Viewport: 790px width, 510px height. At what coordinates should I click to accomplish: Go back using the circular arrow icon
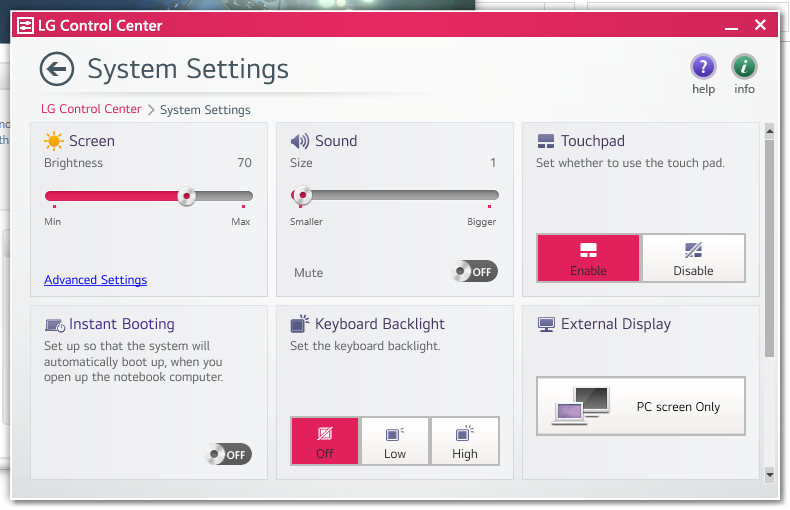(x=57, y=69)
